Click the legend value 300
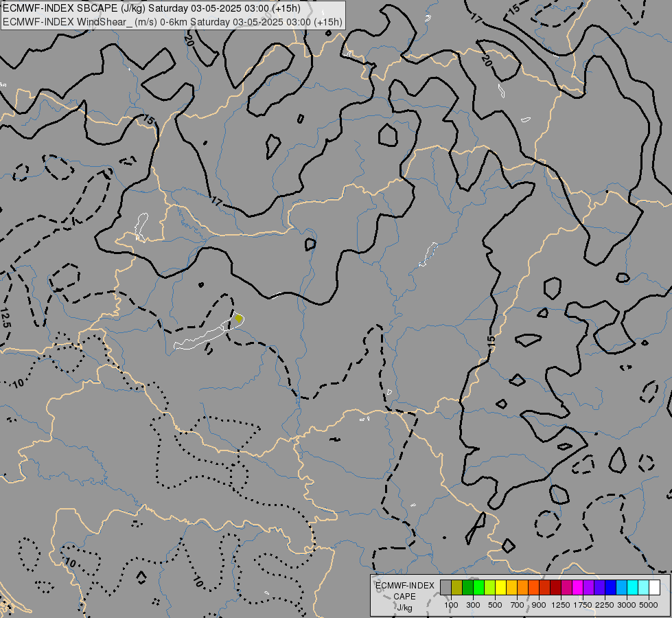 point(473,605)
